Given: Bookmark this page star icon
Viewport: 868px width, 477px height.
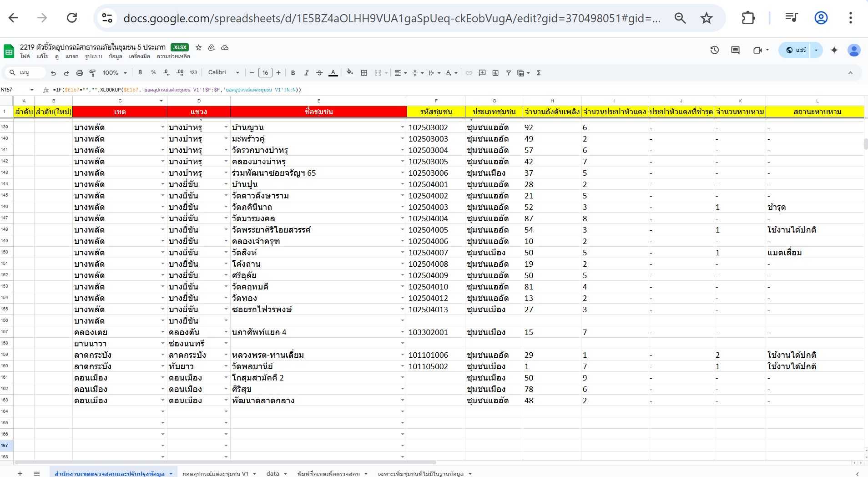Looking at the screenshot, I should pos(706,18).
